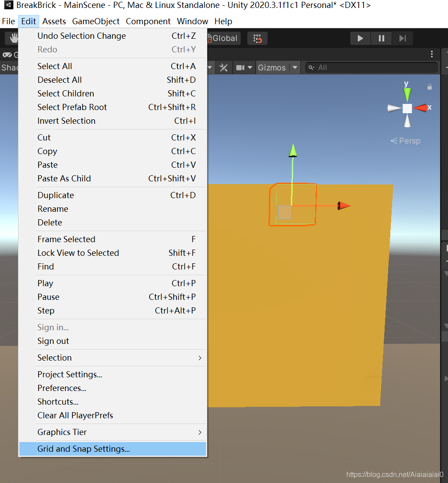Open Shortcuts...
The height and width of the screenshot is (483, 448).
pos(113,402)
